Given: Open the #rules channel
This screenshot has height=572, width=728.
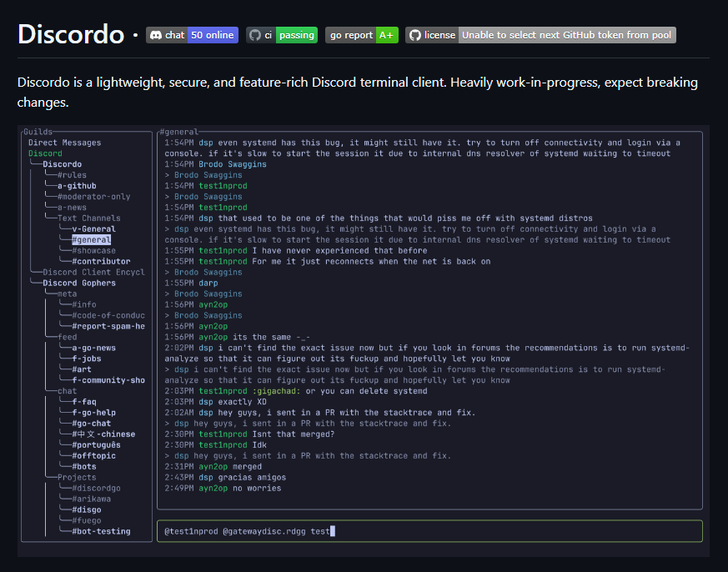Looking at the screenshot, I should [x=72, y=175].
